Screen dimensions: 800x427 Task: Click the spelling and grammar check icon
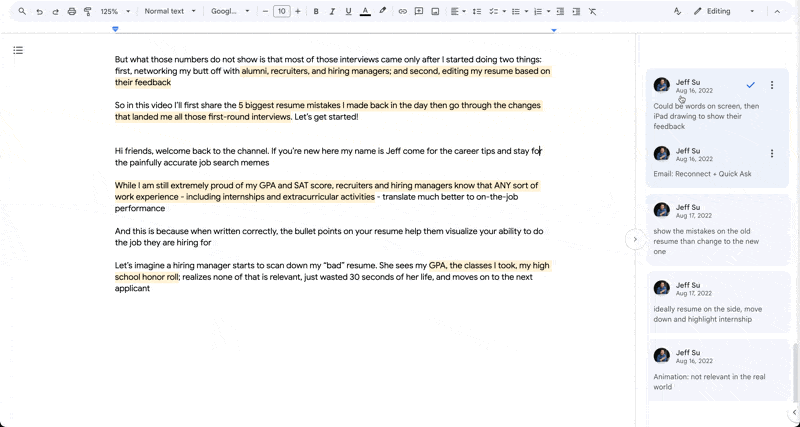click(677, 11)
